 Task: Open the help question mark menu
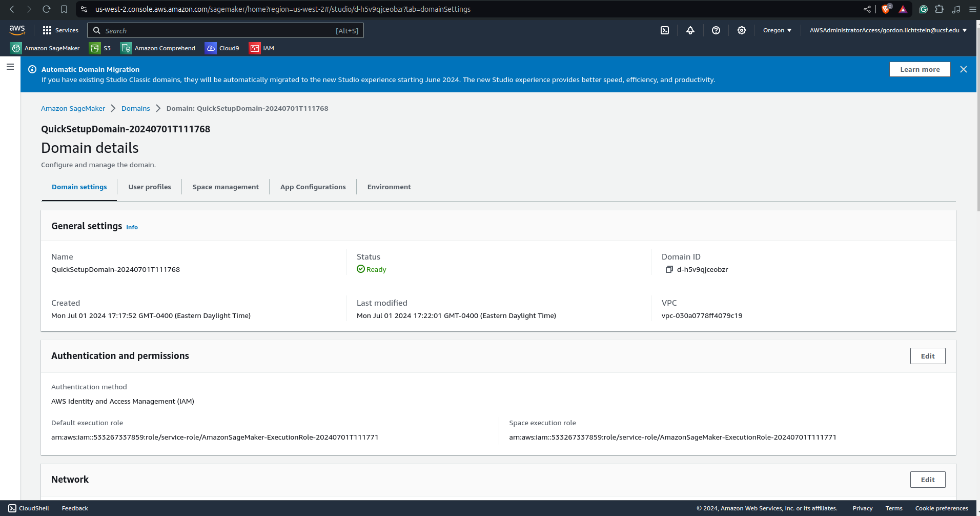(716, 30)
